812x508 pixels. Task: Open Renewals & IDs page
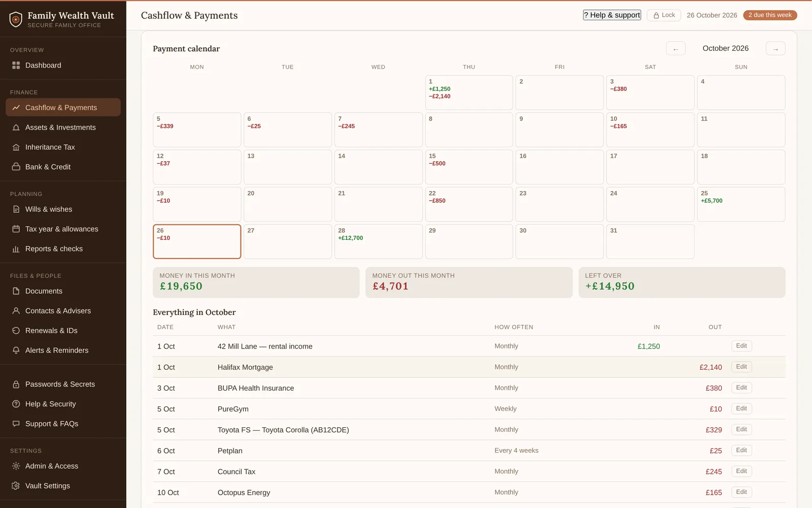click(63, 331)
